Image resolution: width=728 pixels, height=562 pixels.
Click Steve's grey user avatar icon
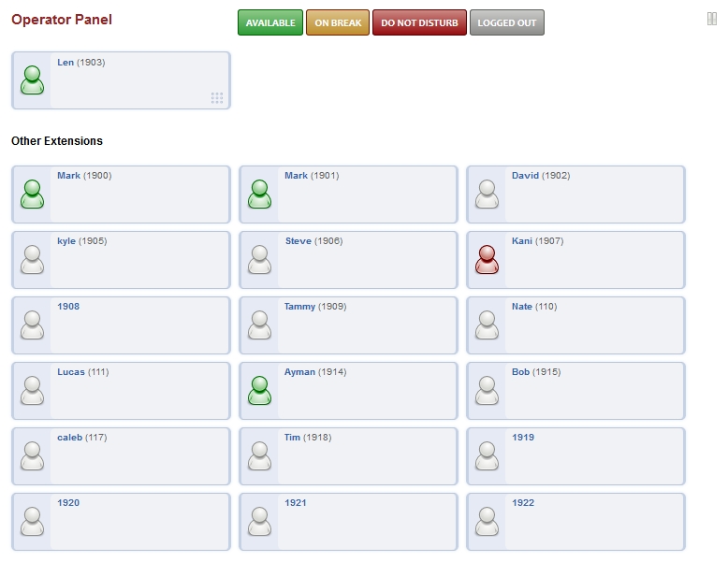click(259, 259)
